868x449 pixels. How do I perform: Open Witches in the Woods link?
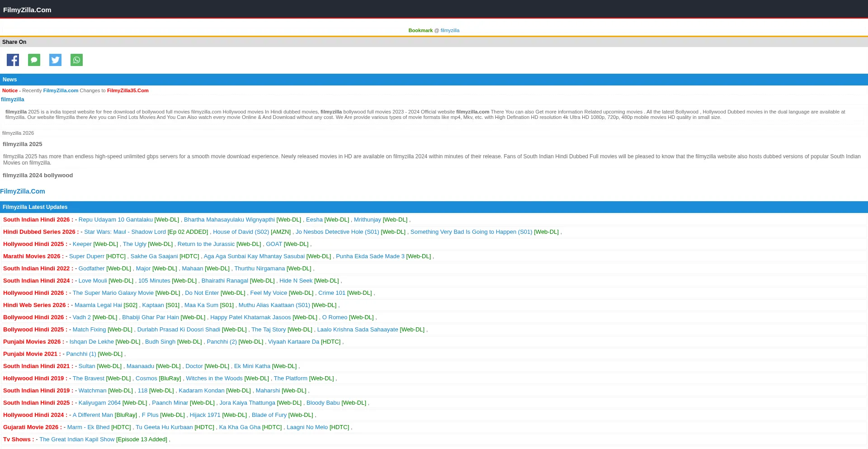point(214,378)
